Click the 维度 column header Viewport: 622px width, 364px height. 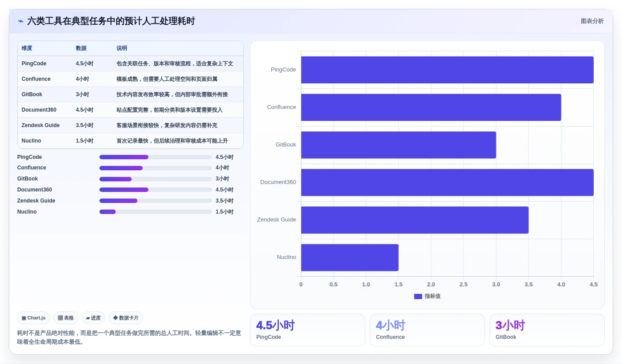pos(27,48)
